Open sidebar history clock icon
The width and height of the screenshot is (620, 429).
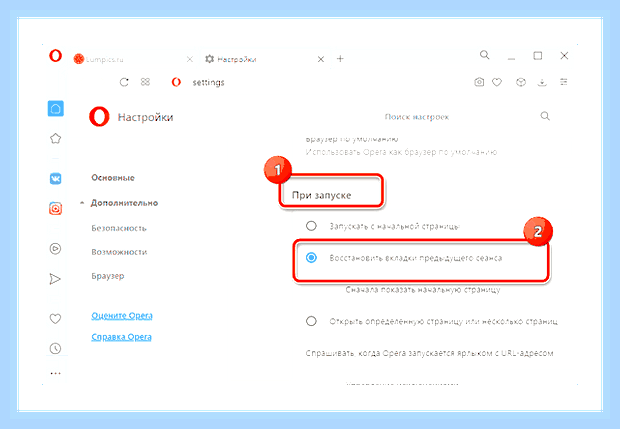pyautogui.click(x=55, y=348)
